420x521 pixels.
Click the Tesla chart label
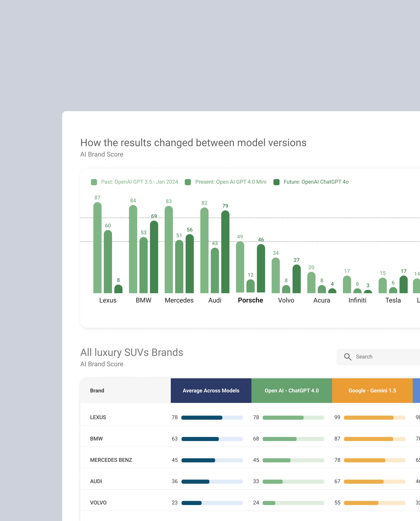pos(393,300)
